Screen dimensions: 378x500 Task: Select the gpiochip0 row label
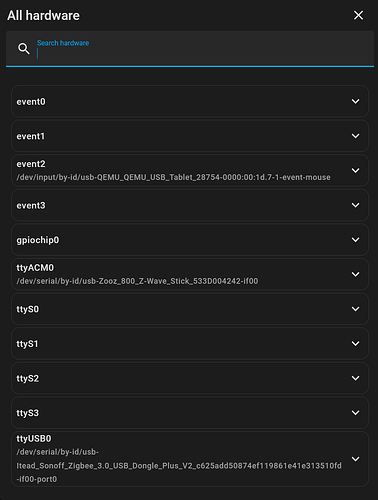(x=38, y=240)
